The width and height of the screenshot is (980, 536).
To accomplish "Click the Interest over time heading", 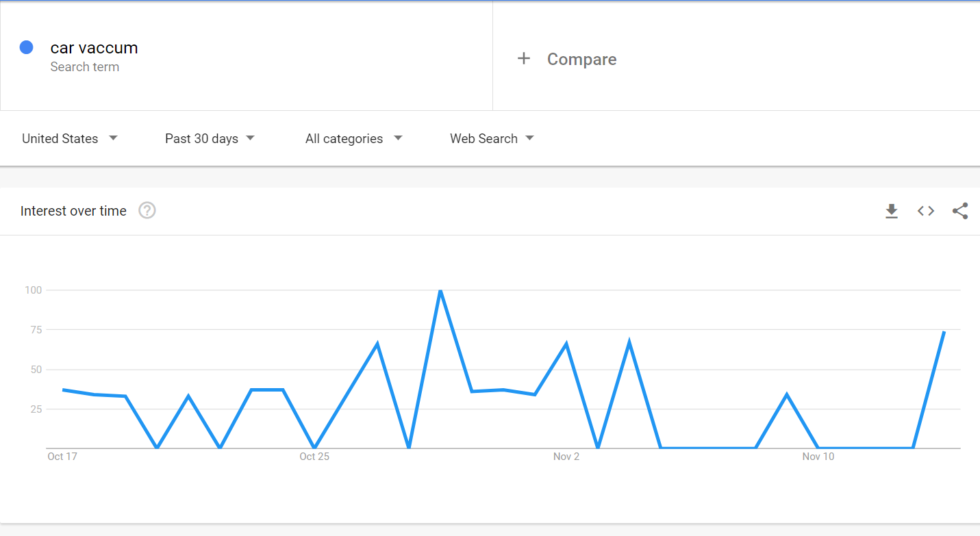I will coord(73,211).
